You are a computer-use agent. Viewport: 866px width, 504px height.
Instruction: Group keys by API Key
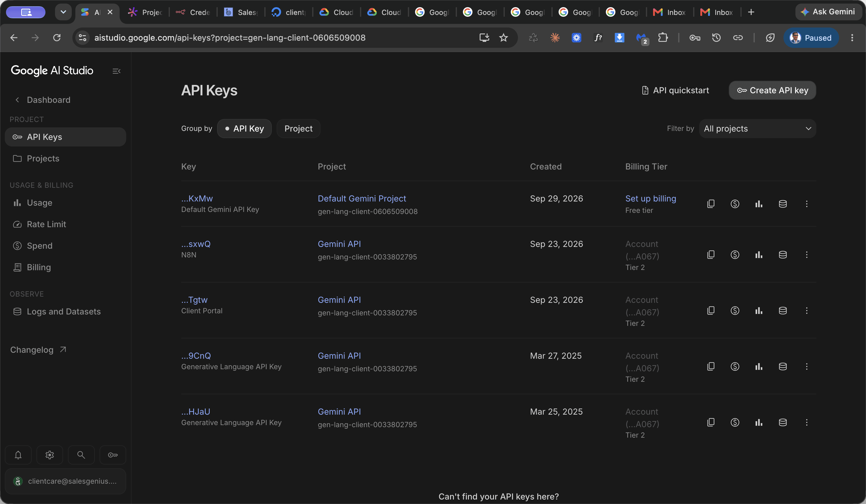244,129
